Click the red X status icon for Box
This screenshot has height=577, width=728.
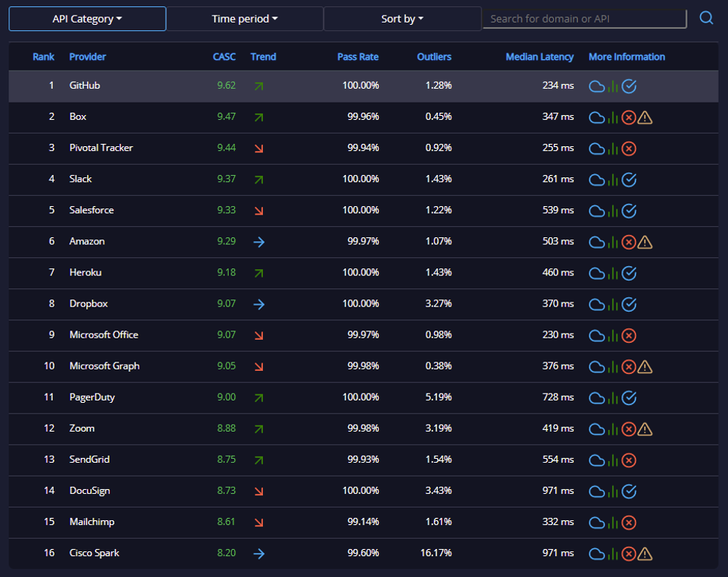coord(628,118)
